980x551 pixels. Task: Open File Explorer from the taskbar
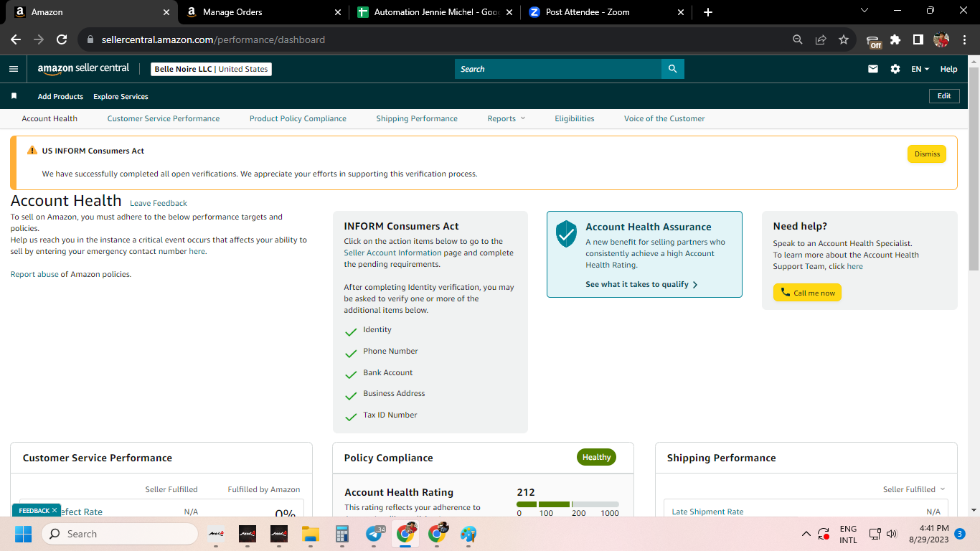point(310,534)
